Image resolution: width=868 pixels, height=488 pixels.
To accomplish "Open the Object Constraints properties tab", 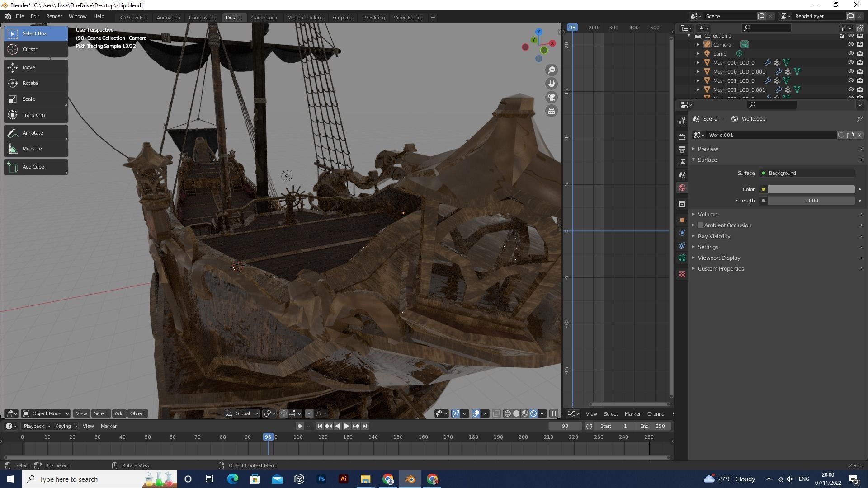I will point(682,245).
